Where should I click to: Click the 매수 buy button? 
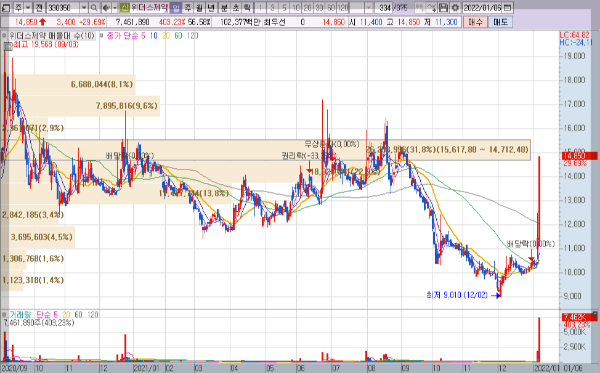coord(475,22)
